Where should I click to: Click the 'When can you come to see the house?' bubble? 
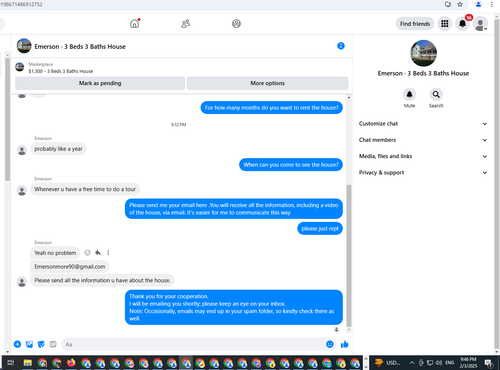pos(291,165)
